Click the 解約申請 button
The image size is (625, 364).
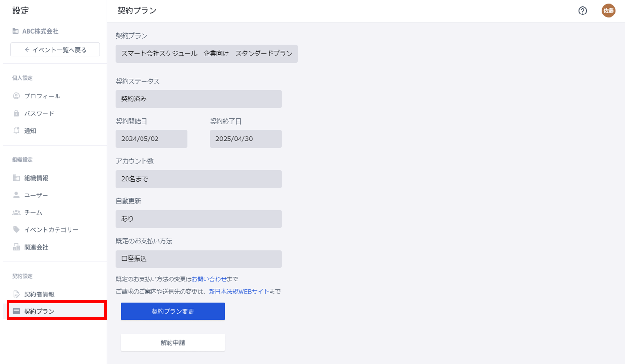173,342
